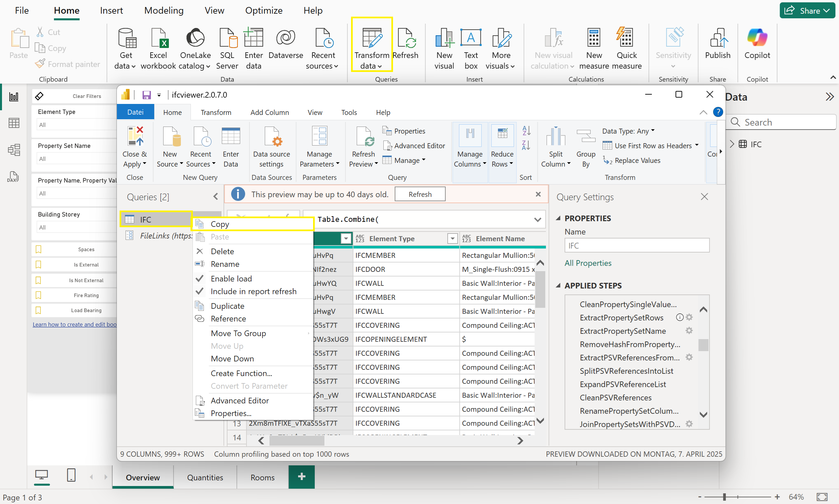Image resolution: width=839 pixels, height=504 pixels.
Task: Open All Properties link
Action: 588,263
